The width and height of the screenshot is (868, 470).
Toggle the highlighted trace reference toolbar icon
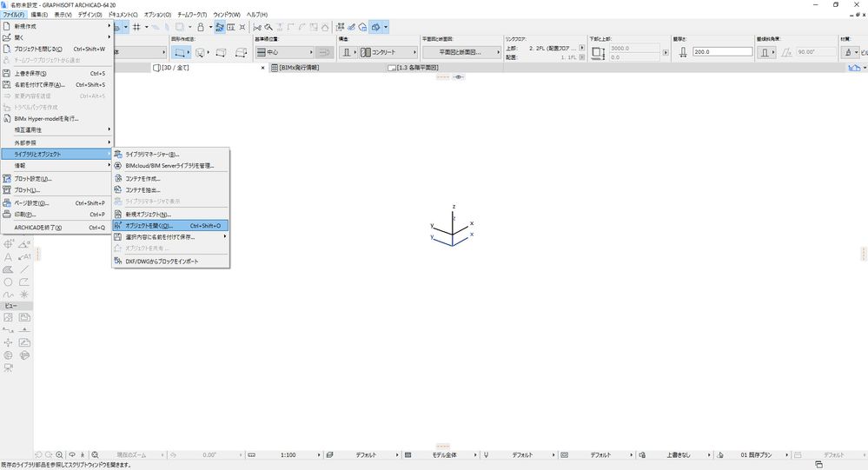pyautogui.click(x=220, y=27)
